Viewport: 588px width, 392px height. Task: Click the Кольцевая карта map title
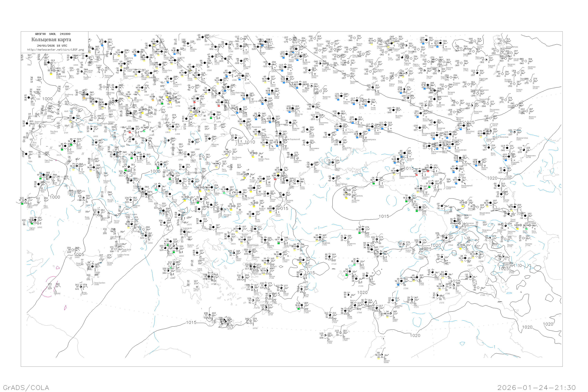pyautogui.click(x=51, y=40)
